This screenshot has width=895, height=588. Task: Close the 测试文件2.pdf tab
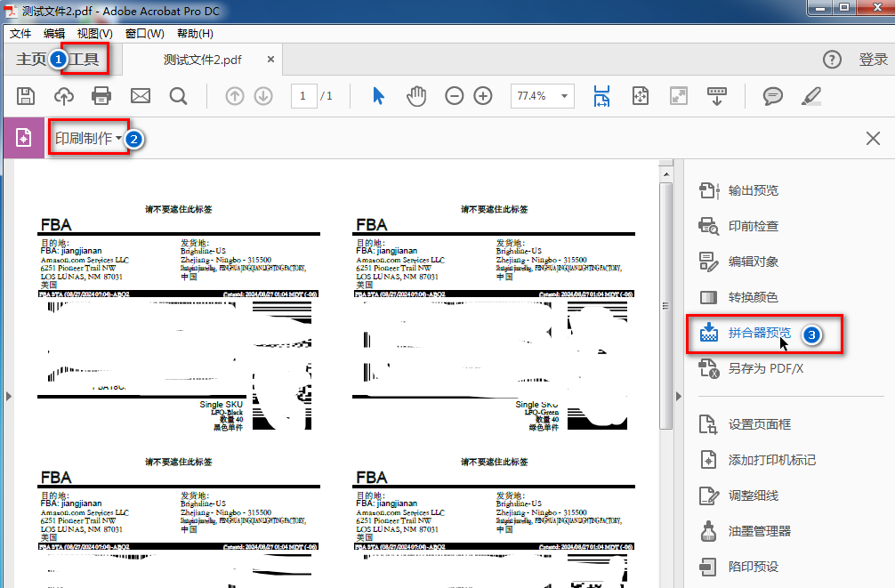point(270,60)
